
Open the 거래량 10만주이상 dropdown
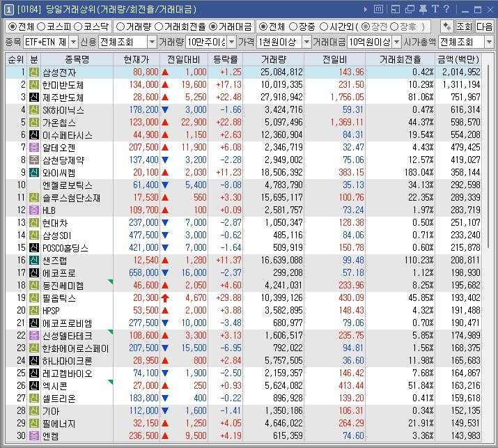(232, 42)
